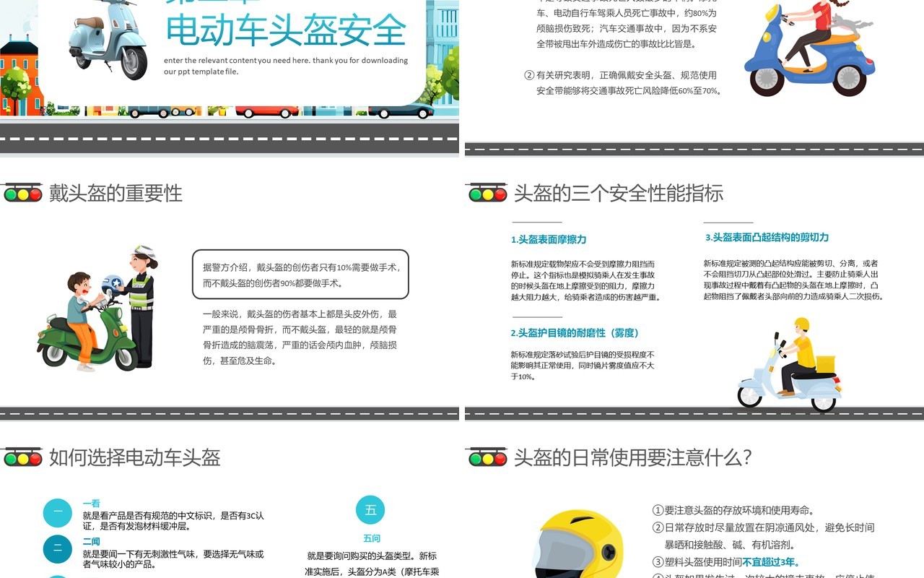Click the subheading 1.头盔表面摩擦力
Screen dimensions: 924x578
click(x=549, y=239)
